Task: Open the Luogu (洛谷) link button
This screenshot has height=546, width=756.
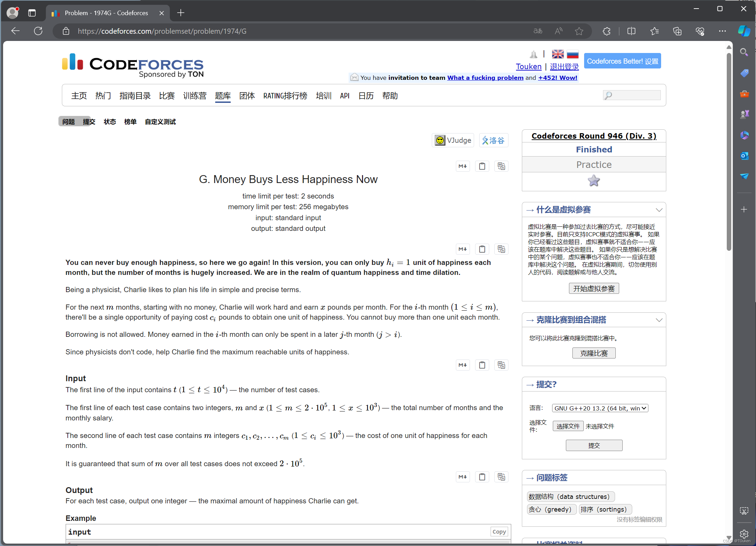Action: pos(493,140)
